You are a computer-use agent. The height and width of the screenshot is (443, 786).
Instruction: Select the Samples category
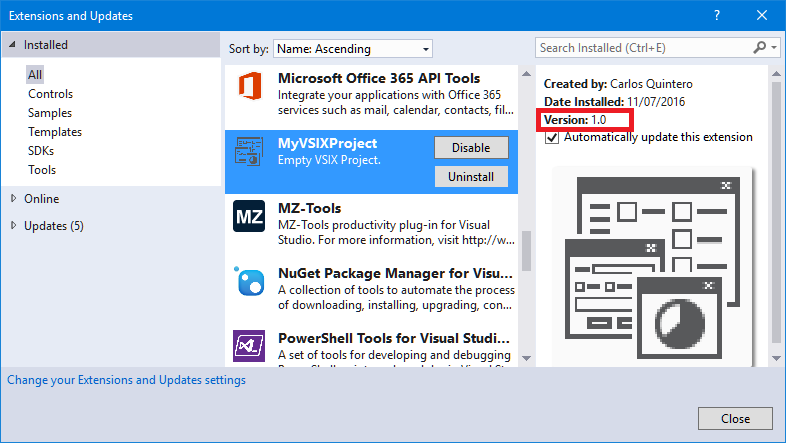[x=50, y=113]
